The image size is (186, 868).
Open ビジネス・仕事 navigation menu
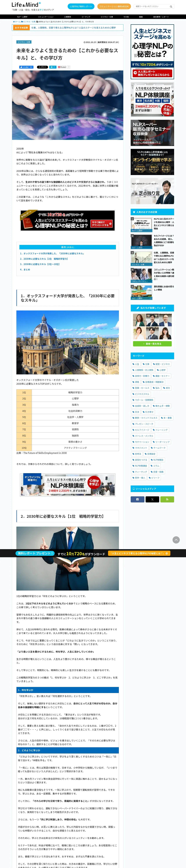coord(107,17)
